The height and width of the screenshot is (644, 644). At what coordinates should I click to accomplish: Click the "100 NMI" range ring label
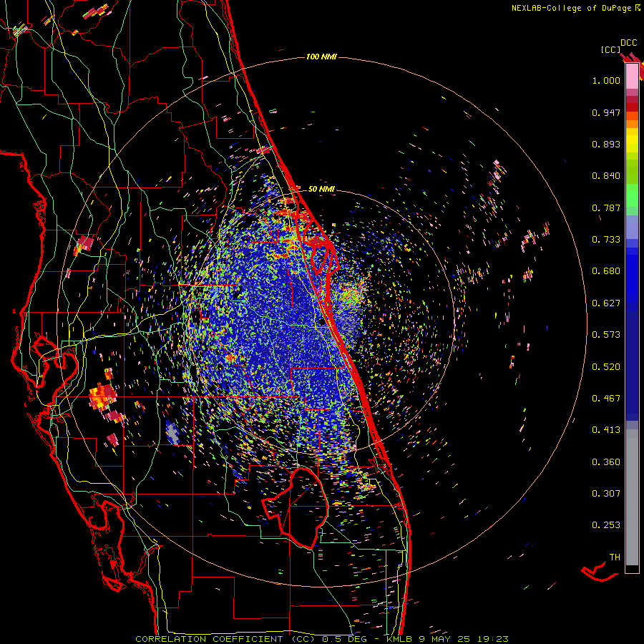click(321, 57)
